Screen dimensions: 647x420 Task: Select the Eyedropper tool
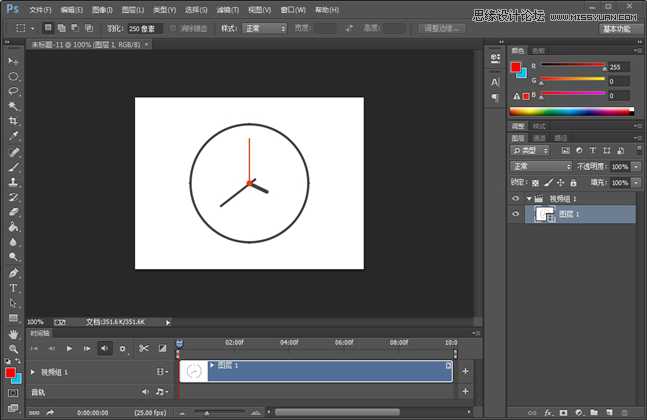point(13,136)
